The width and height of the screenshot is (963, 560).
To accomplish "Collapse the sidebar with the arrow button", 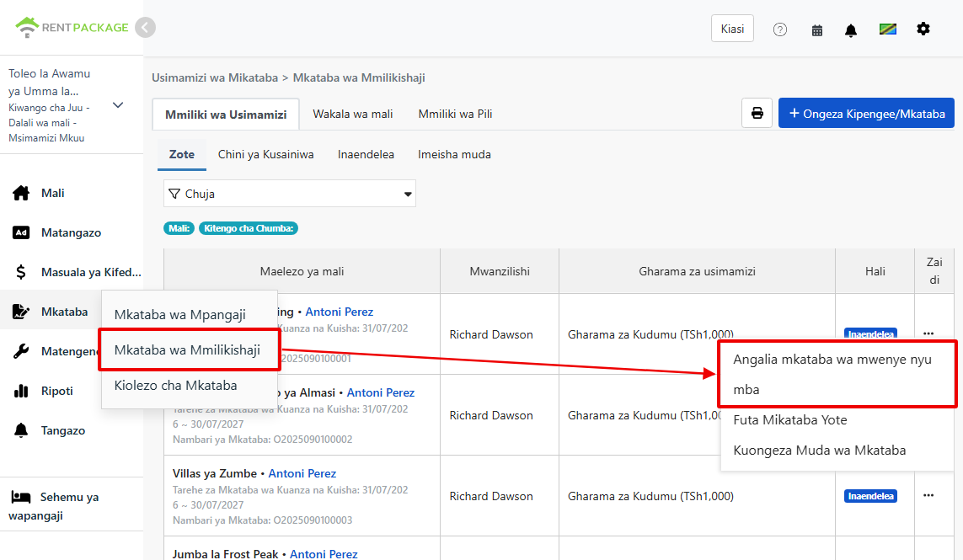I will tap(145, 28).
